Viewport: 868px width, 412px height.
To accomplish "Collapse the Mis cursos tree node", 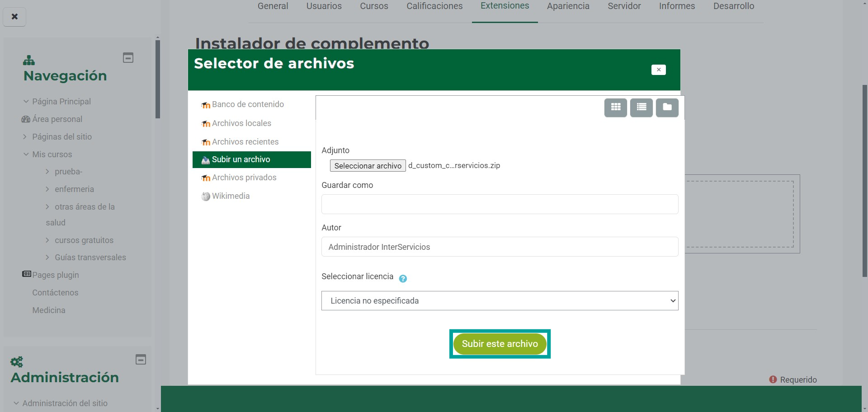I will click(x=26, y=154).
